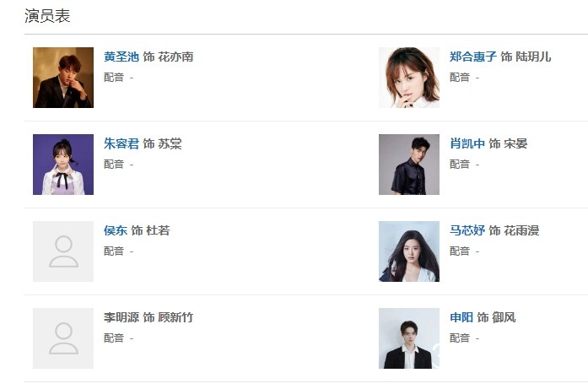The image size is (588, 389).
Task: Click the portrait beside 郑合惠子
Action: 409,78
